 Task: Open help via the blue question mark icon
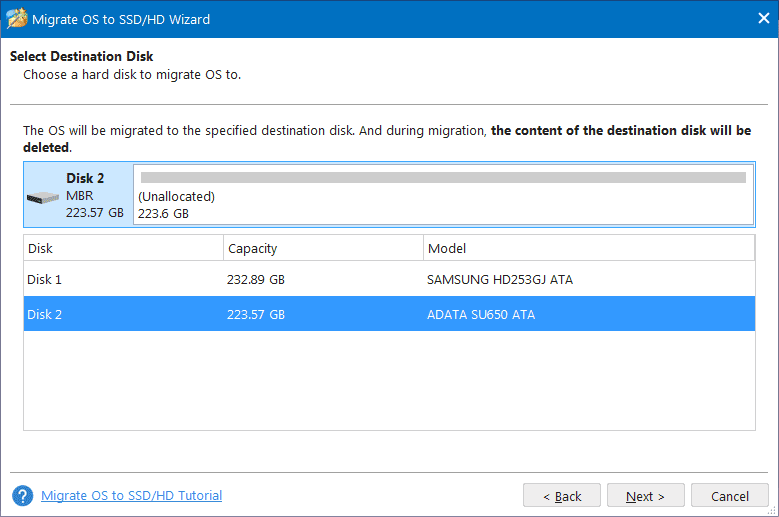click(22, 496)
